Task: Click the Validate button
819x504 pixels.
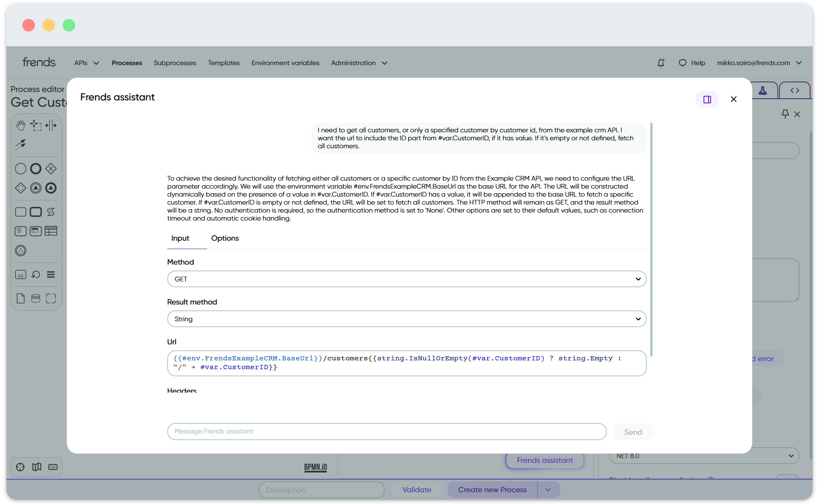Action: point(416,490)
